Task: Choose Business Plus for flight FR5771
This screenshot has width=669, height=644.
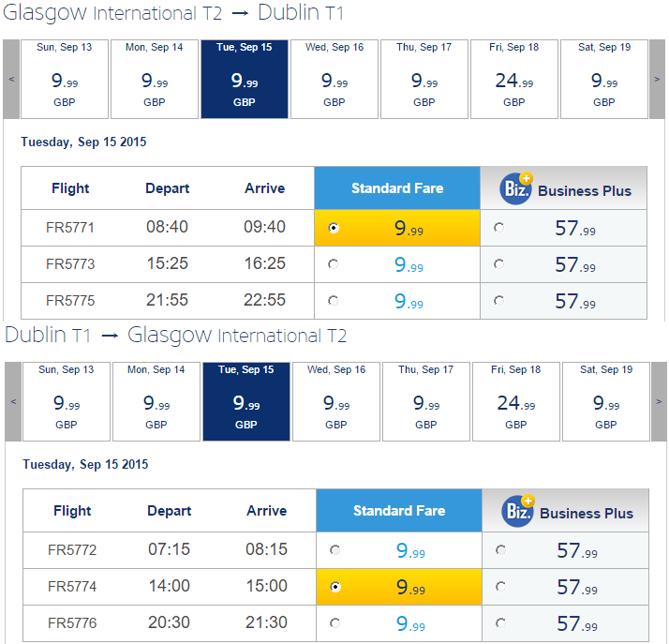Action: click(498, 228)
